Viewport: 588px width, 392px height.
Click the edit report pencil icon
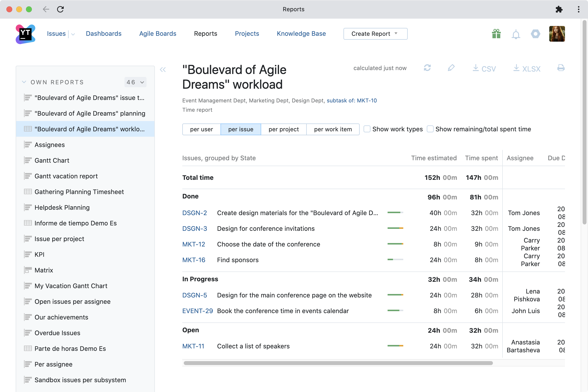(x=451, y=68)
